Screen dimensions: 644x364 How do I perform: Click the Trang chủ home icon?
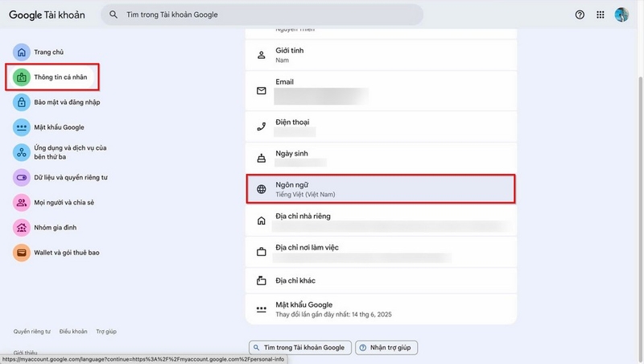(22, 52)
